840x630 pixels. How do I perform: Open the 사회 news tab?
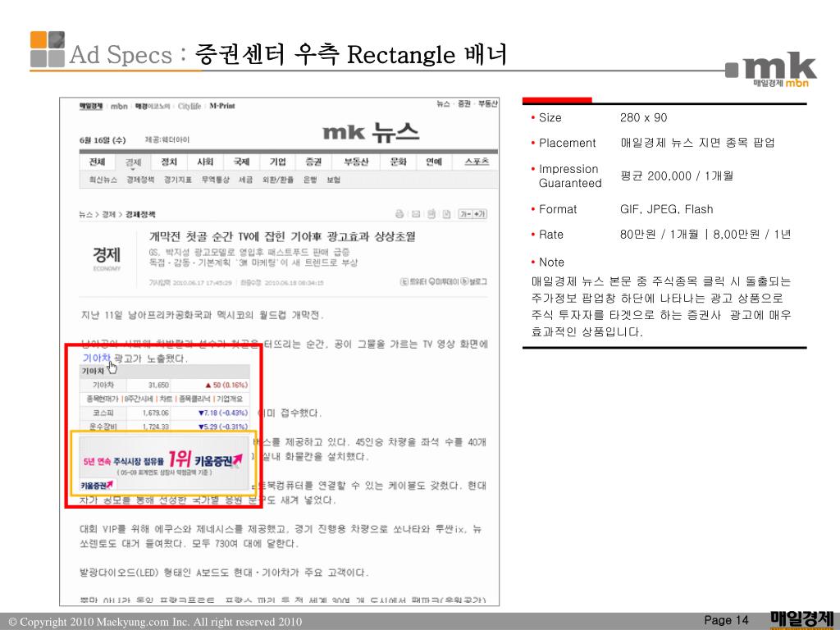[x=204, y=162]
